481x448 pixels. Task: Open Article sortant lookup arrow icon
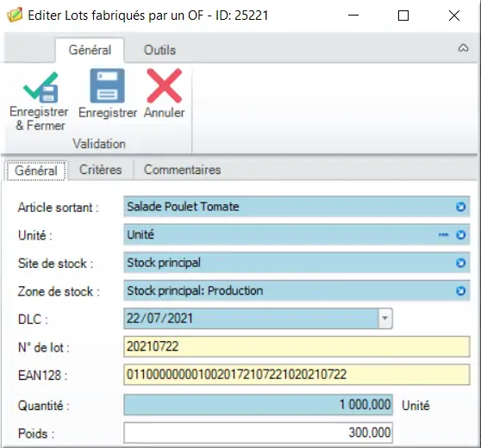tap(460, 207)
